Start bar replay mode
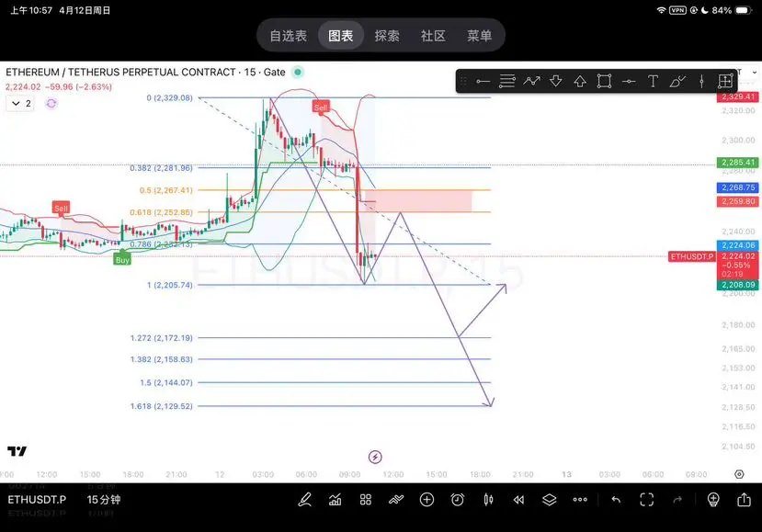 coord(519,500)
